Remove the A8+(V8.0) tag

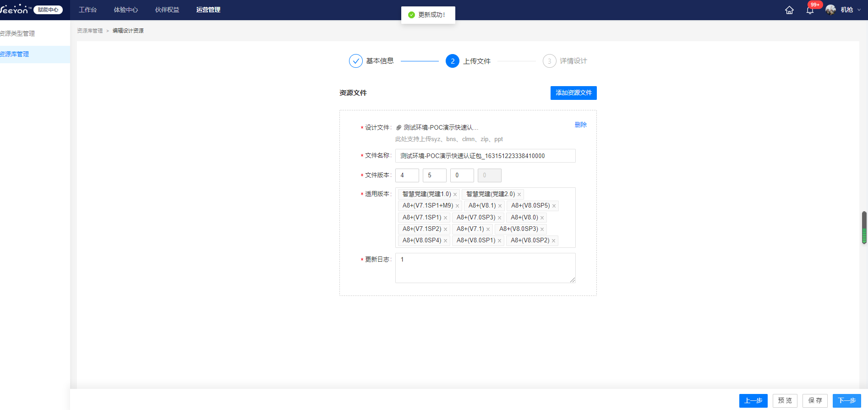(x=542, y=218)
